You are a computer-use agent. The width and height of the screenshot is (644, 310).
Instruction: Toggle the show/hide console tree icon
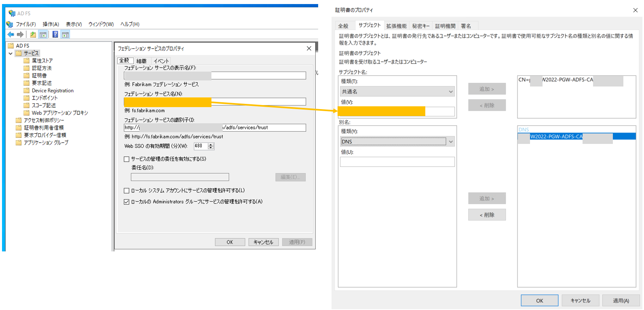pos(43,35)
